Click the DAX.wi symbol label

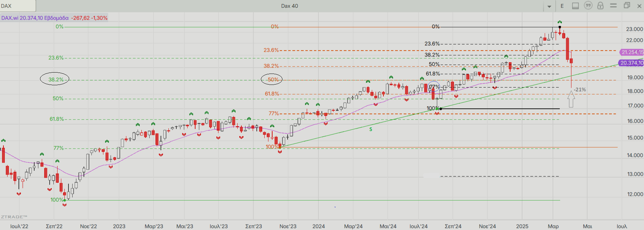coord(10,18)
